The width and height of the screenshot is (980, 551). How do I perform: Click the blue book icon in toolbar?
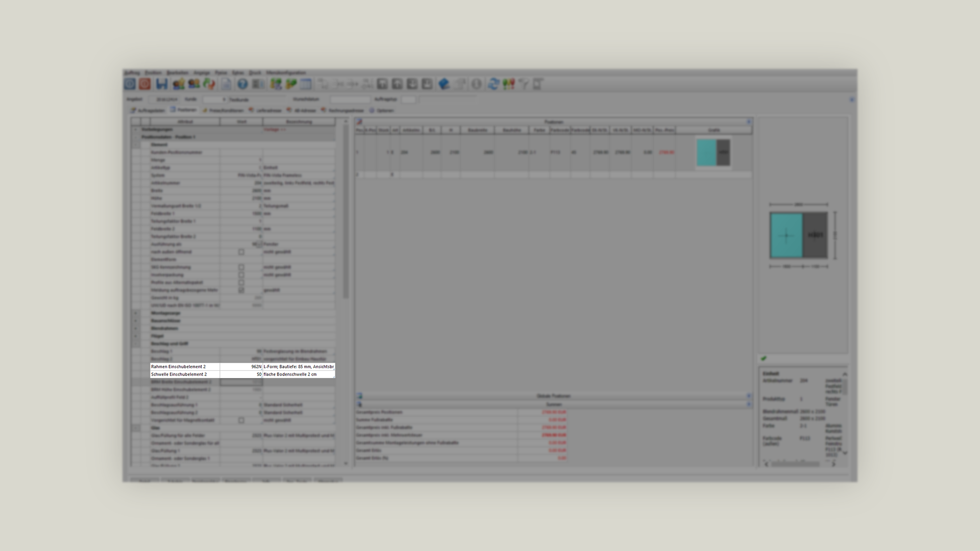tap(444, 84)
